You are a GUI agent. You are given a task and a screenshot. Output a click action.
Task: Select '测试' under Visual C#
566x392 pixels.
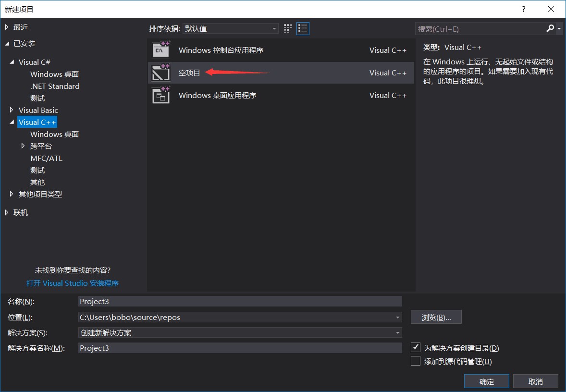click(x=37, y=98)
